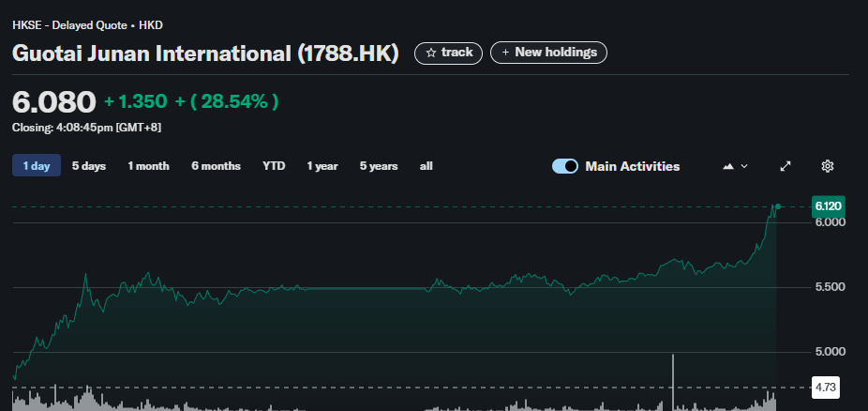Click the 5.000 axis label

point(830,352)
